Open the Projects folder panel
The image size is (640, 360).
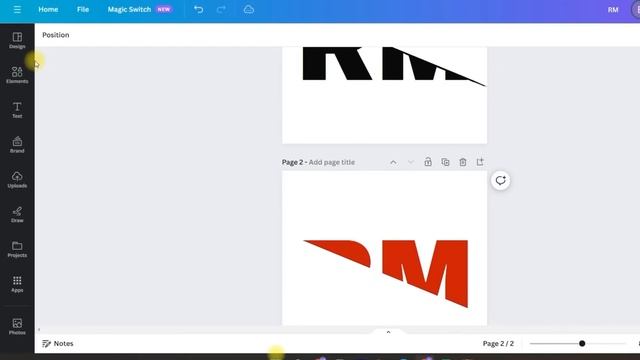[x=17, y=249]
